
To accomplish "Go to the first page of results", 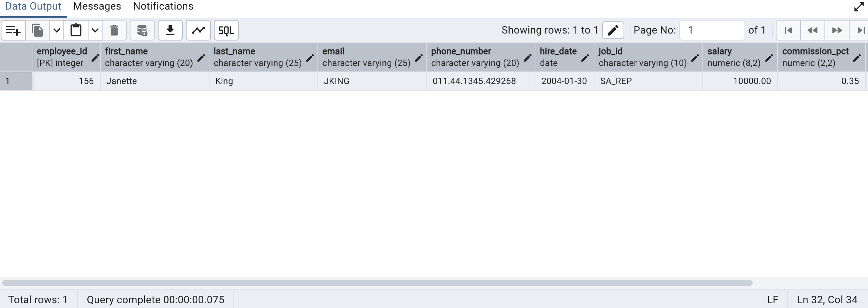I will point(788,30).
